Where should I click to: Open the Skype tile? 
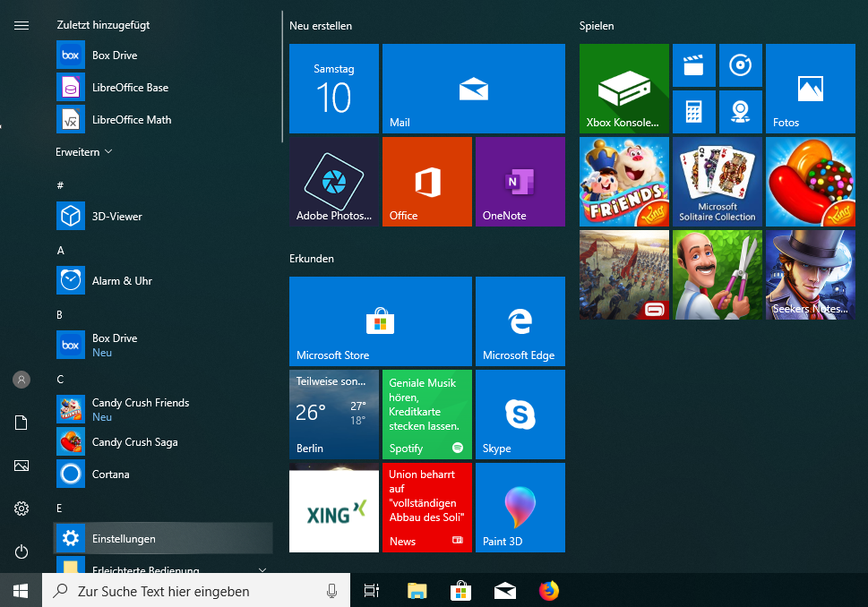(520, 415)
